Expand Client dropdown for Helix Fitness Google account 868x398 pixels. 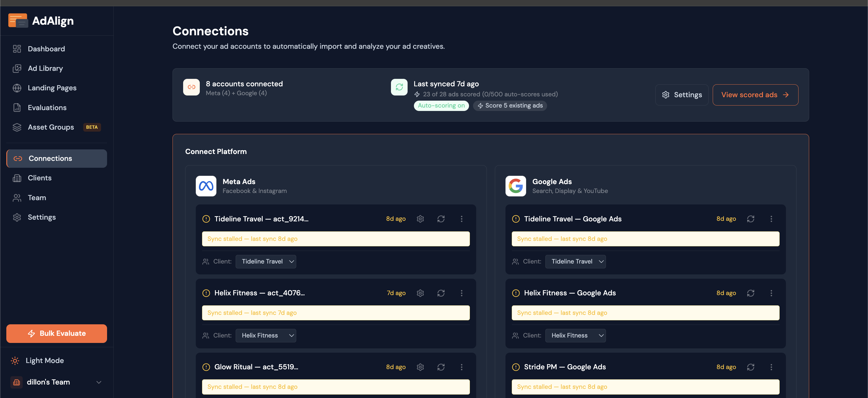(575, 336)
